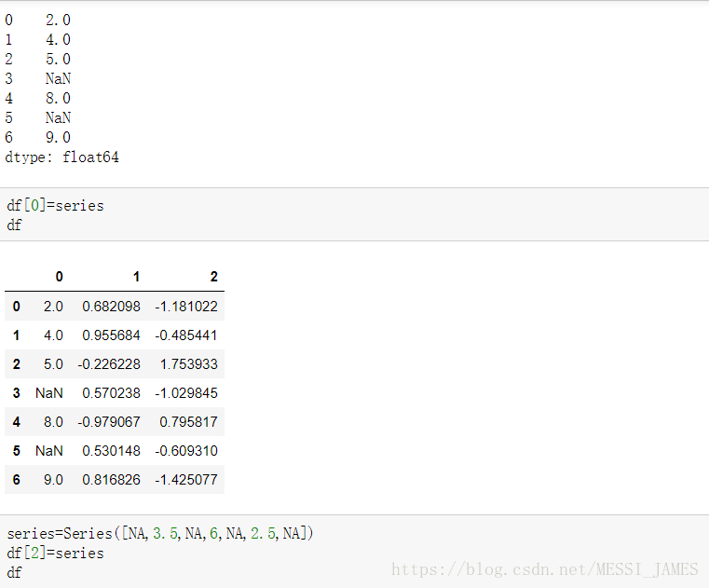Click cell value -0.609310
Screen dimensions: 709x588
point(186,451)
